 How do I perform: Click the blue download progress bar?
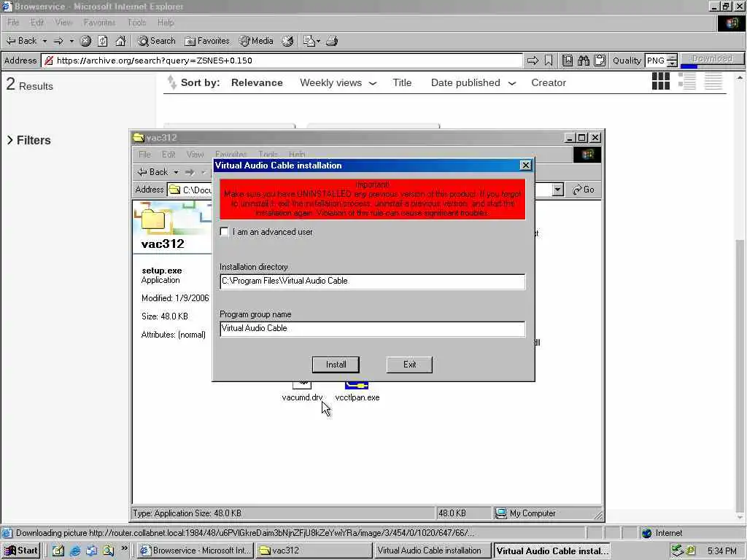tap(689, 66)
